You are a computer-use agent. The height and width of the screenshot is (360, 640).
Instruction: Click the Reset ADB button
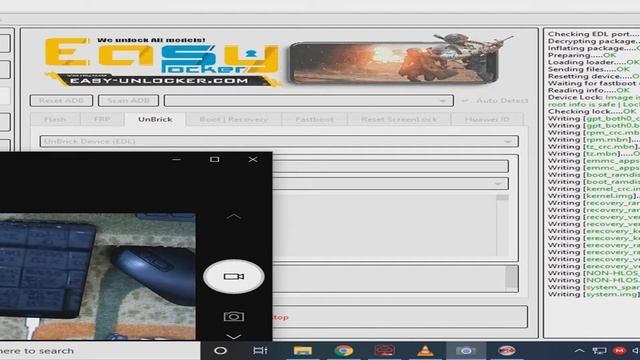pyautogui.click(x=61, y=100)
